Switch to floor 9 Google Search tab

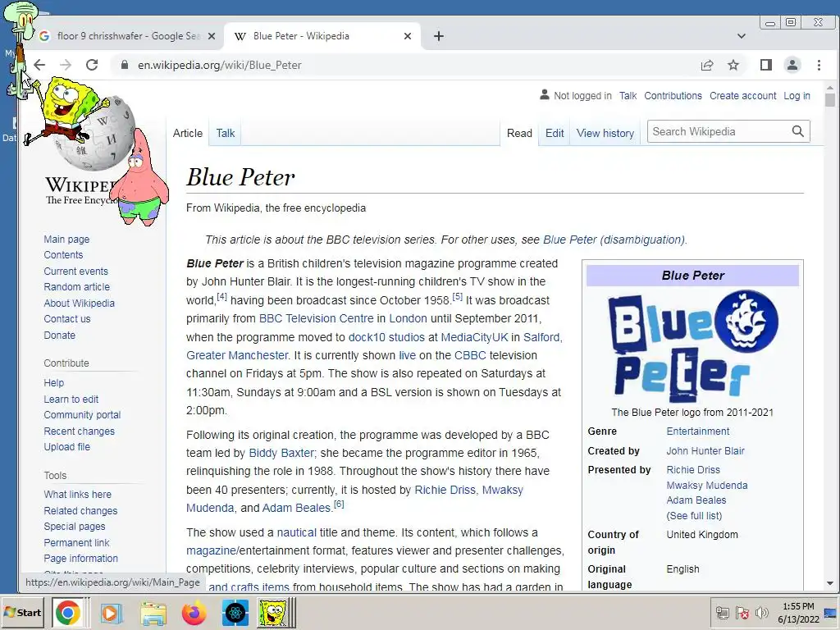pos(129,36)
